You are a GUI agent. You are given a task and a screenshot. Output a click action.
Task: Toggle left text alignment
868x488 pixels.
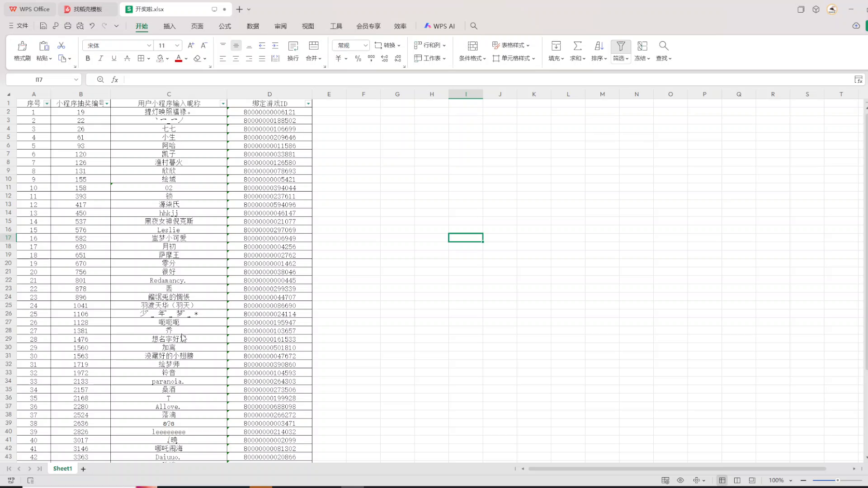tap(222, 58)
